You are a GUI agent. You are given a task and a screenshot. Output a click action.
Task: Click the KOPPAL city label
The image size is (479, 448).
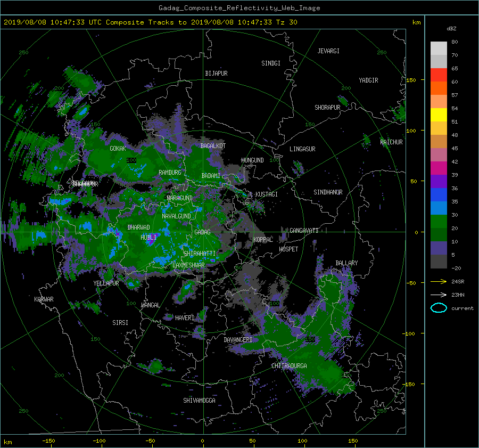click(x=263, y=239)
